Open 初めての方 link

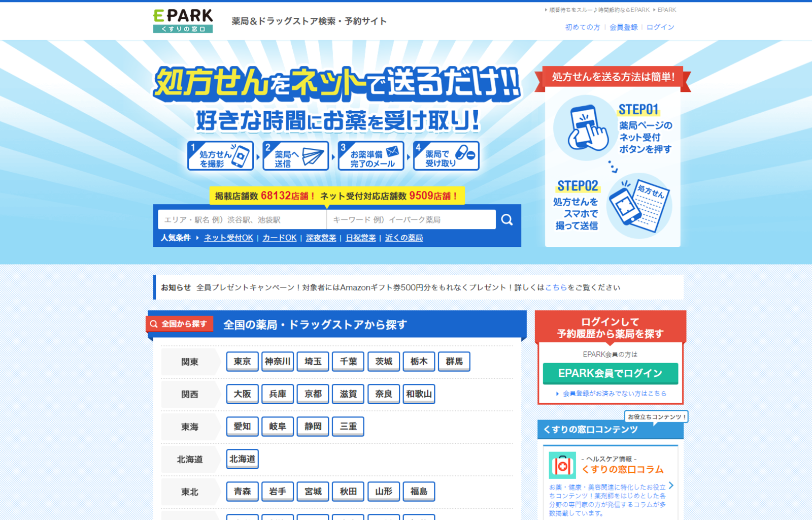click(583, 27)
